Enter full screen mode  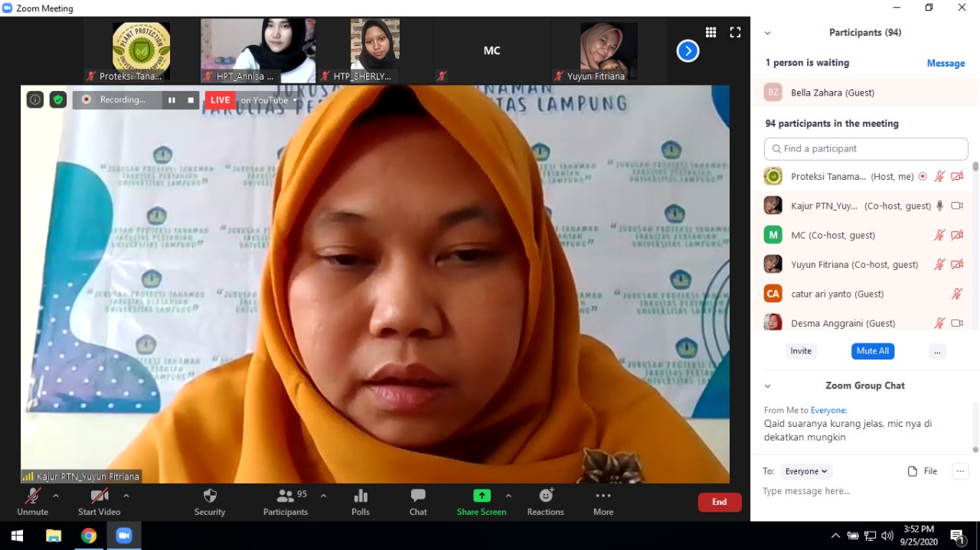coord(735,32)
